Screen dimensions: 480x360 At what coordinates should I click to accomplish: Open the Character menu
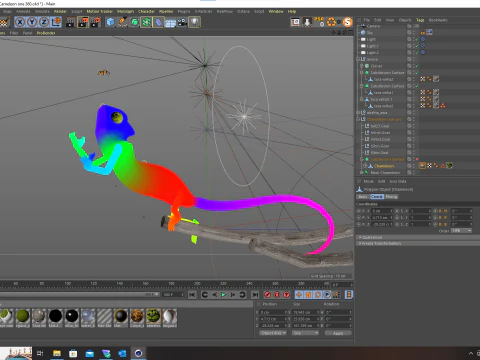point(146,11)
